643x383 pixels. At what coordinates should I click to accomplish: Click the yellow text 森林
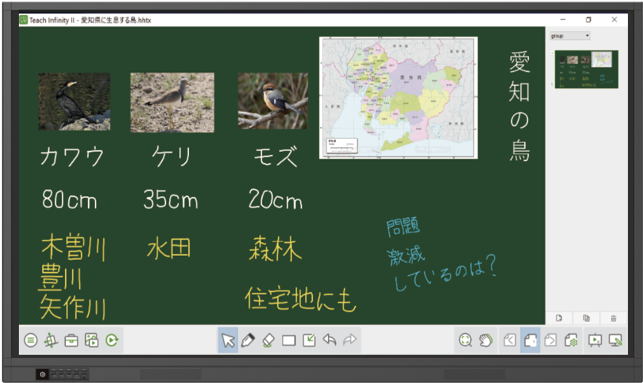tap(275, 248)
